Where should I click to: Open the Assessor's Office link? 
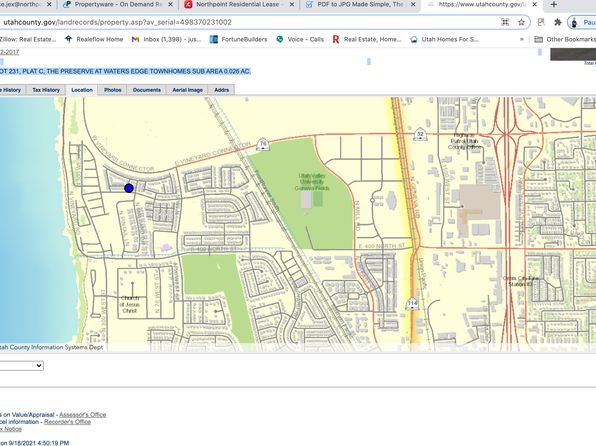coord(82,414)
